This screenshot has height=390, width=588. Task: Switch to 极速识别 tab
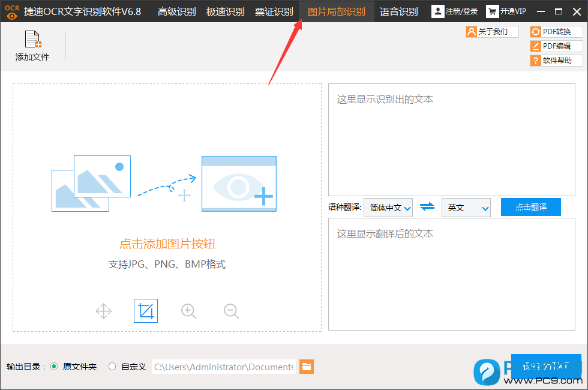(226, 11)
